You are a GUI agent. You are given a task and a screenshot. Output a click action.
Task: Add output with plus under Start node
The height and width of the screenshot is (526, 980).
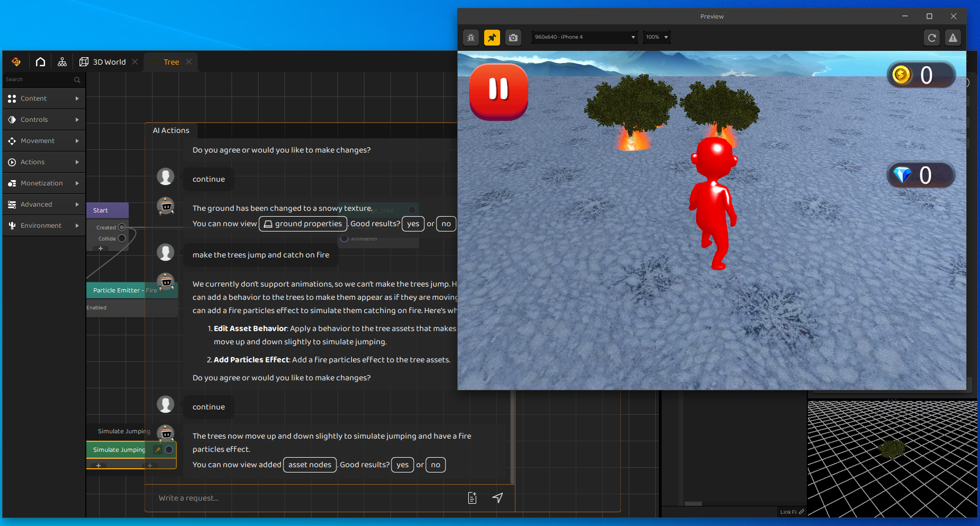[101, 248]
